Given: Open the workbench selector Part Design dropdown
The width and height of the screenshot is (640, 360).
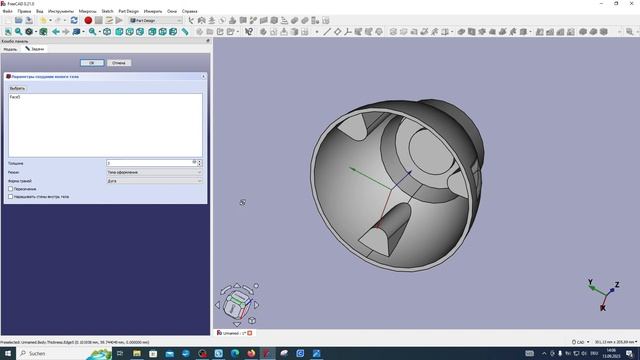Looking at the screenshot, I should click(155, 20).
